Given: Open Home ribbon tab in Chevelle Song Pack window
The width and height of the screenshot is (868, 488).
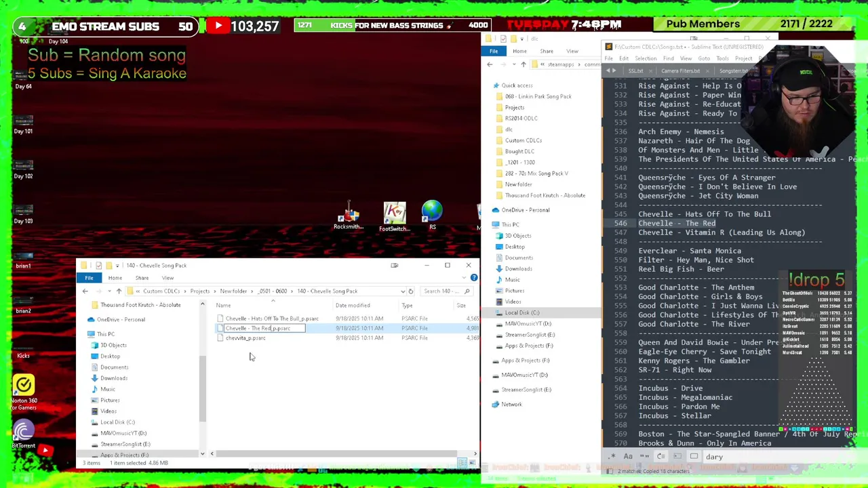Looking at the screenshot, I should pos(115,278).
